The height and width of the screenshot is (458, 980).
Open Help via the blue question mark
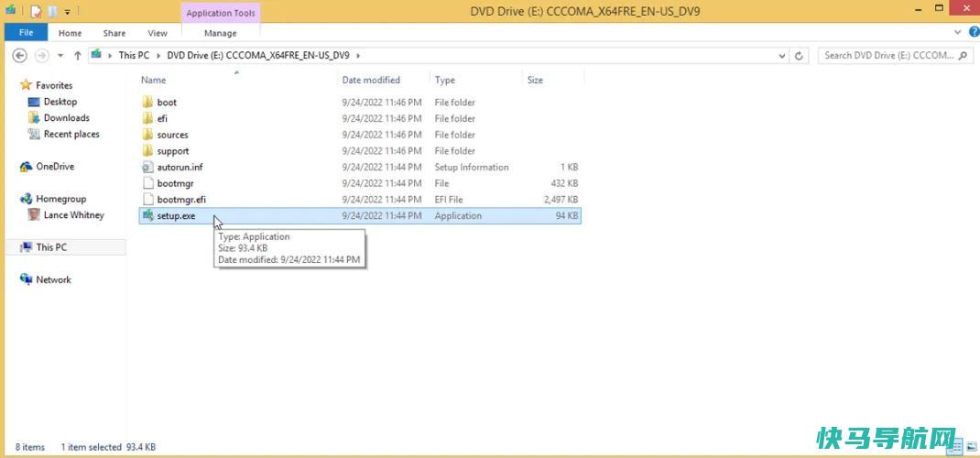[x=973, y=32]
